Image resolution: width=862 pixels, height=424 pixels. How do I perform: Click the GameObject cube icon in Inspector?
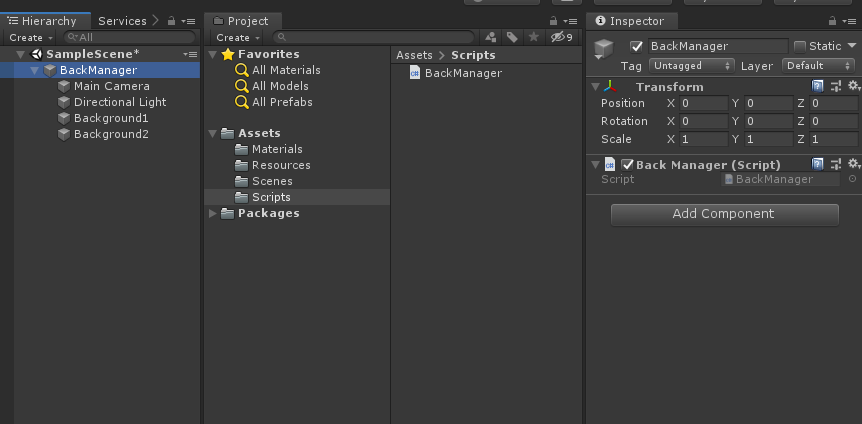tap(604, 48)
